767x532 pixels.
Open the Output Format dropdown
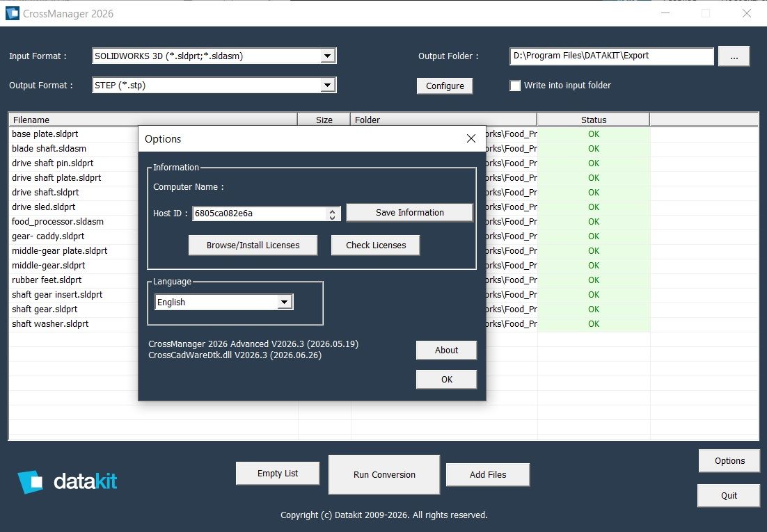328,85
